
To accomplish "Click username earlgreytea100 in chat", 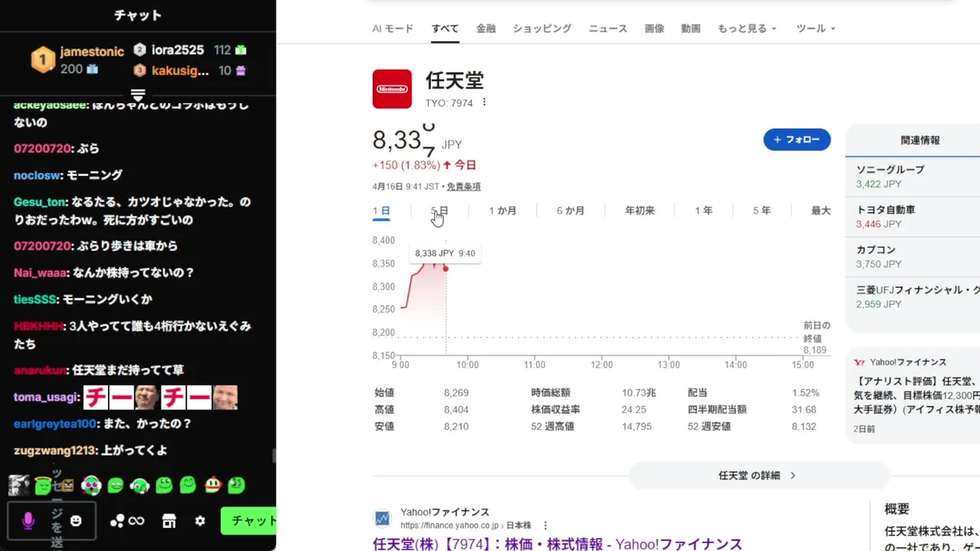I will (x=55, y=423).
